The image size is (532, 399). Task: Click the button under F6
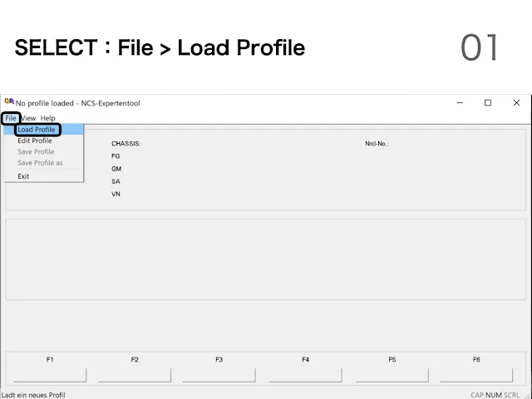point(476,375)
